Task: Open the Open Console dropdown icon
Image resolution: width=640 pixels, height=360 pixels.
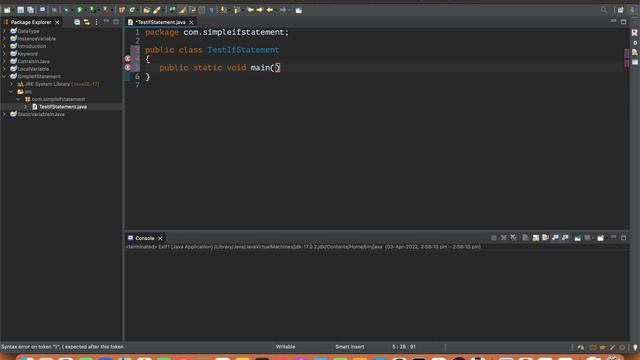Action: click(x=600, y=238)
